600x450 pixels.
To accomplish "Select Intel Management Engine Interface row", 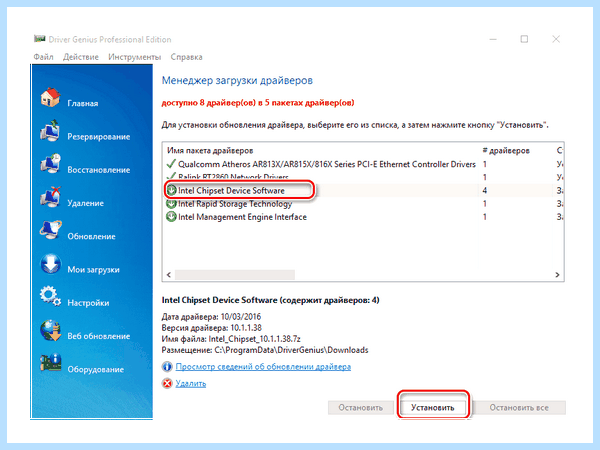I will pos(364,217).
